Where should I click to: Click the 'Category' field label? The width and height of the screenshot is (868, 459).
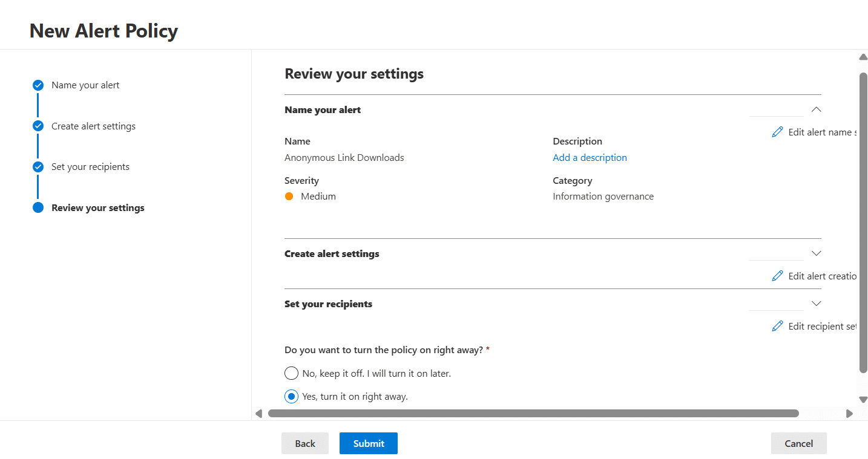572,181
